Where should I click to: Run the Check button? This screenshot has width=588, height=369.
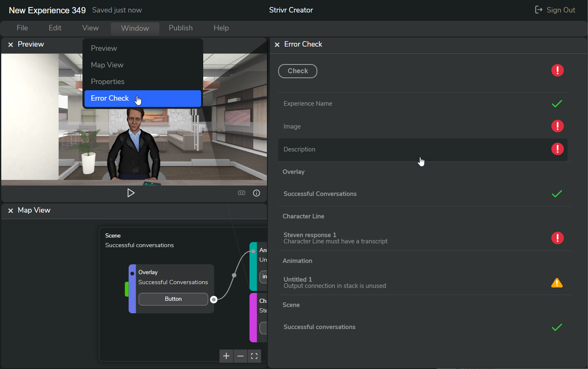tap(298, 71)
